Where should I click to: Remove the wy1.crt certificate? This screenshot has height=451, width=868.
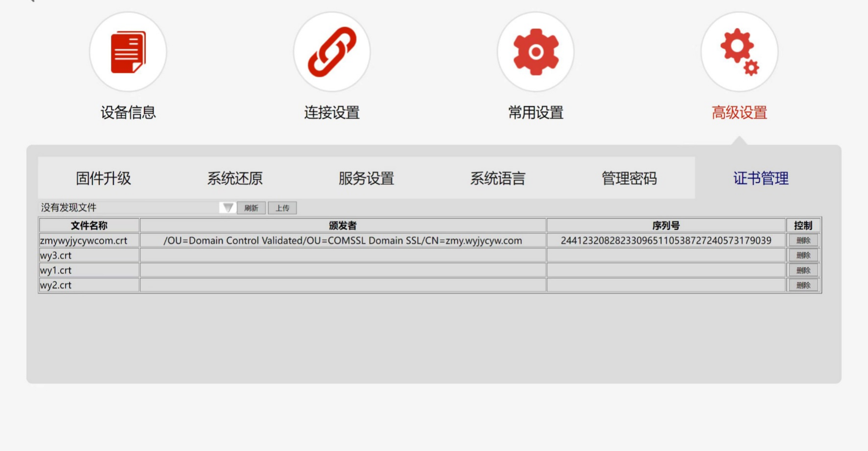point(803,270)
